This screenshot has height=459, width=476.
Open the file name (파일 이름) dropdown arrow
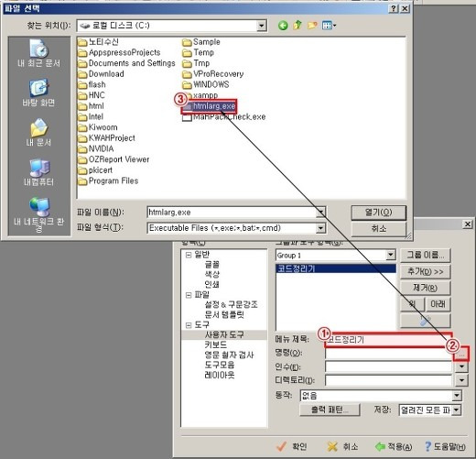point(320,212)
